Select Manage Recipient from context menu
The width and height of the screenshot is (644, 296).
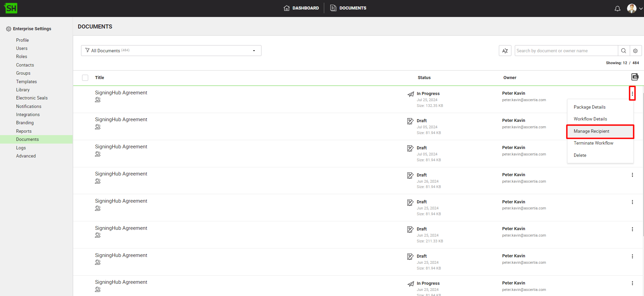[591, 131]
